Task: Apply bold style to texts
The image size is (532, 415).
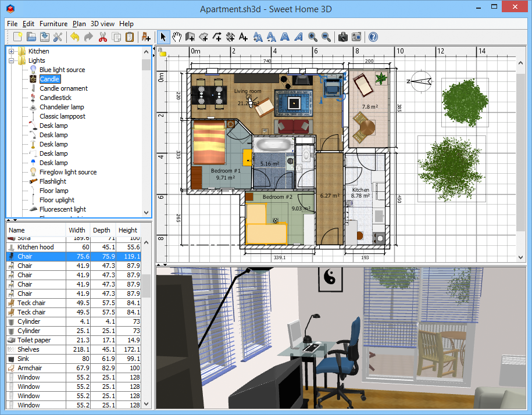Action: 284,37
